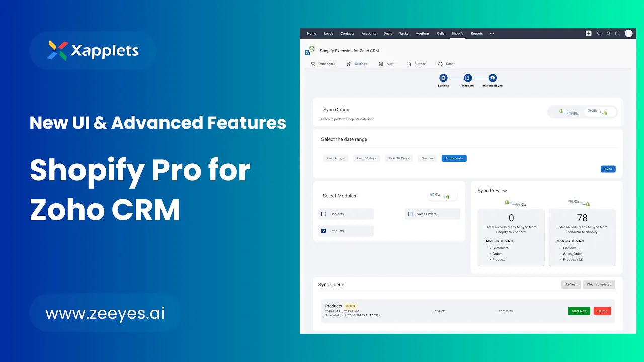Open the Calls module tab
Image resolution: width=644 pixels, height=362 pixels.
tap(440, 34)
